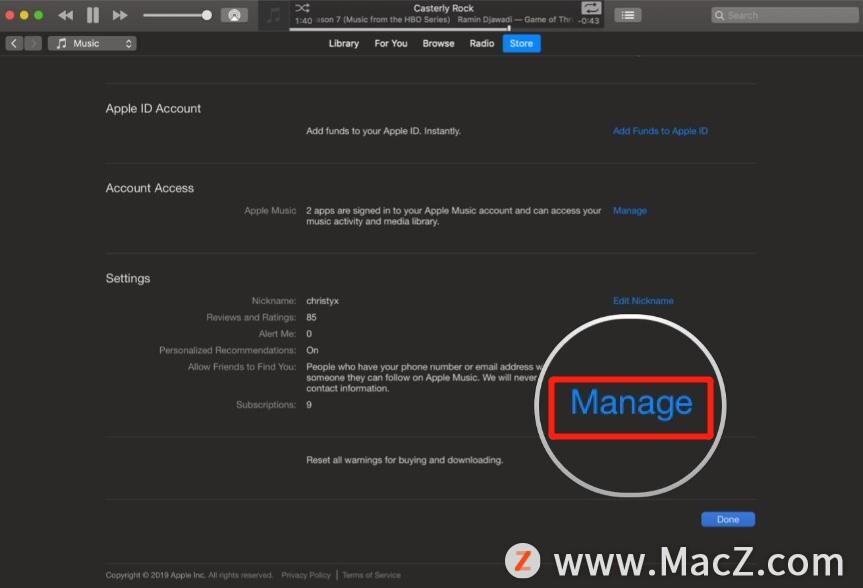Click the Personalized Recommendations: label

click(227, 350)
